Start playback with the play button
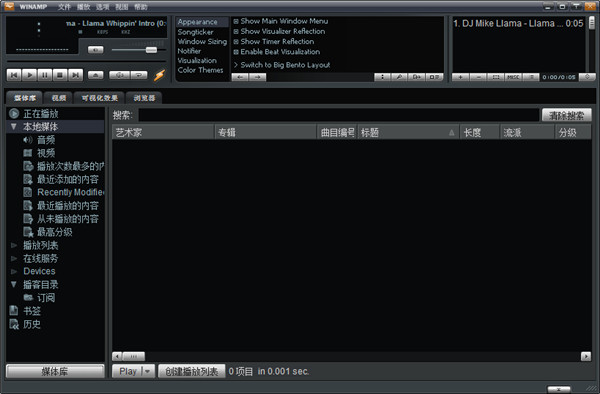Image resolution: width=600 pixels, height=394 pixels. click(x=29, y=75)
